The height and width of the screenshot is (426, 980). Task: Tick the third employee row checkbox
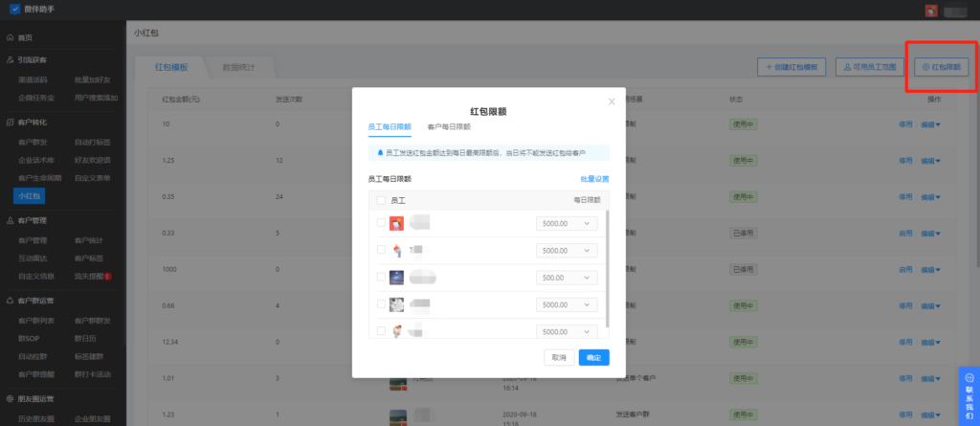[x=381, y=277]
